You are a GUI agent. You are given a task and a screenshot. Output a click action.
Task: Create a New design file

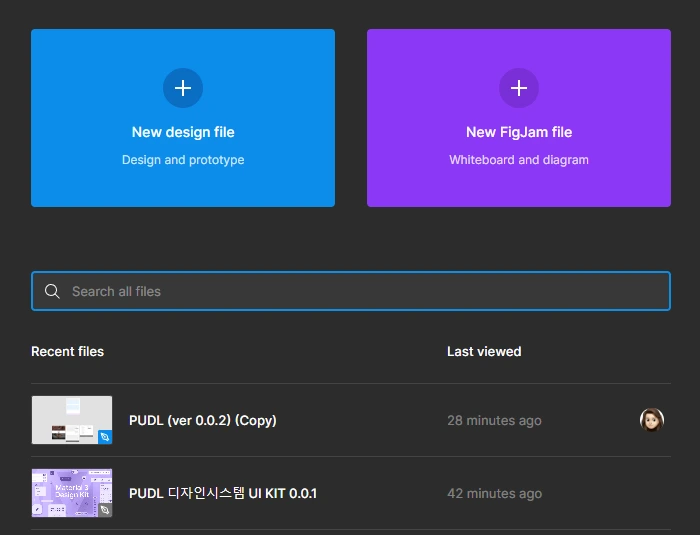pos(183,118)
